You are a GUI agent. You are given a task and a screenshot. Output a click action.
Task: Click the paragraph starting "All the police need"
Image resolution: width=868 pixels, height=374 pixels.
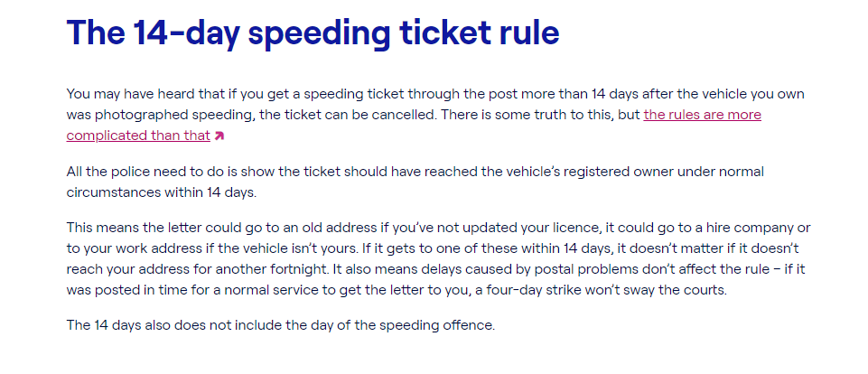[415, 182]
